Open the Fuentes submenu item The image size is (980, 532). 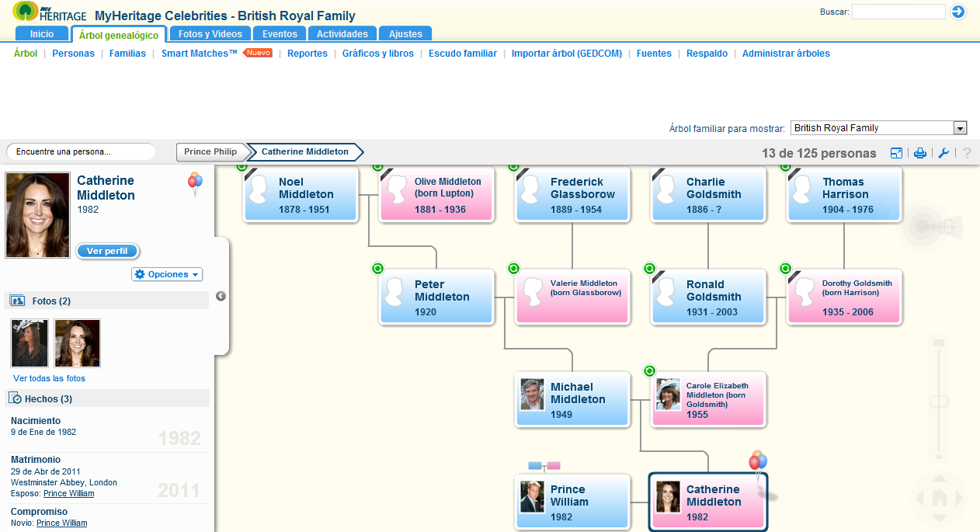[x=654, y=54]
